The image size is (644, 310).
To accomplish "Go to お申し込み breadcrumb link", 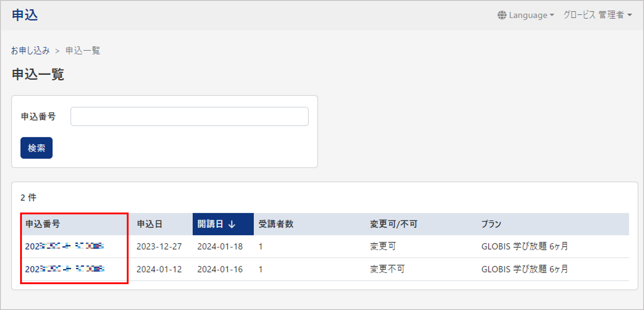I will 30,51.
